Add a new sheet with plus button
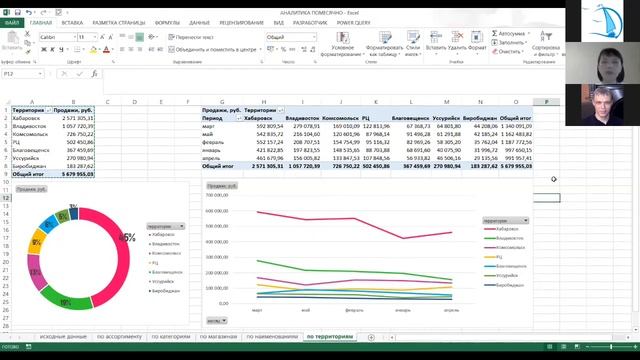Viewport: 640px width, 360px height. coord(371,337)
